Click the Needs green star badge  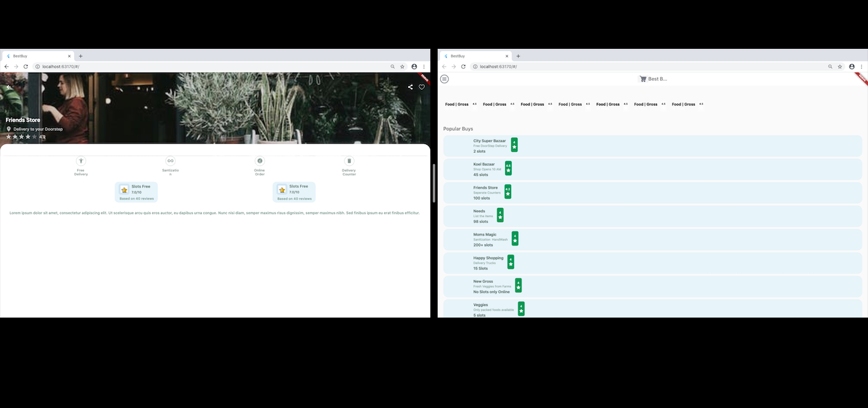(x=500, y=215)
